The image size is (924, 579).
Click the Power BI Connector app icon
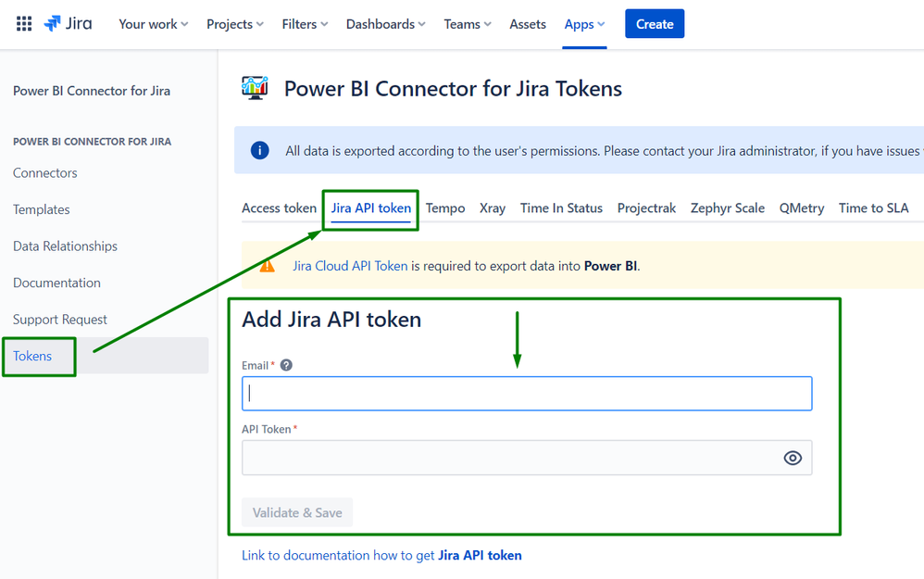point(255,88)
